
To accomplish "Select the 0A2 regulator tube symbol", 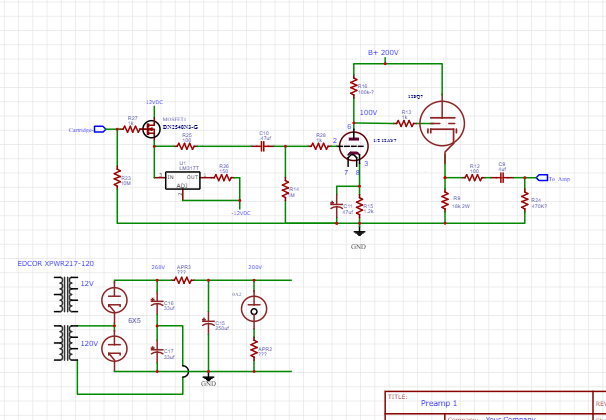I will pos(254,309).
